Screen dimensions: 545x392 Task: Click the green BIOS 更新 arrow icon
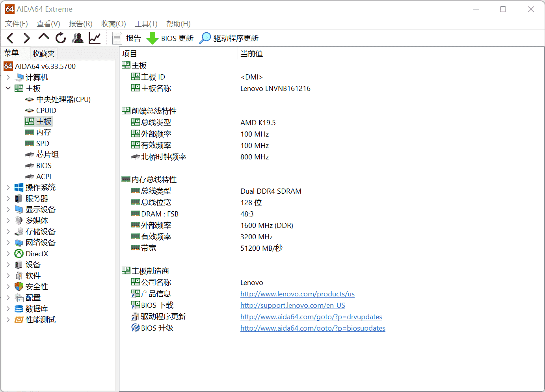coord(153,38)
